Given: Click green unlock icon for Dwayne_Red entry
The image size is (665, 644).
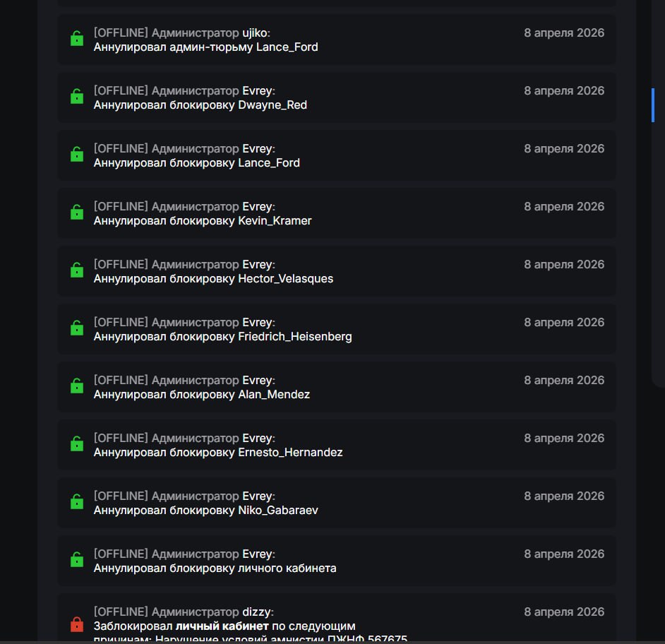Looking at the screenshot, I should tap(77, 97).
